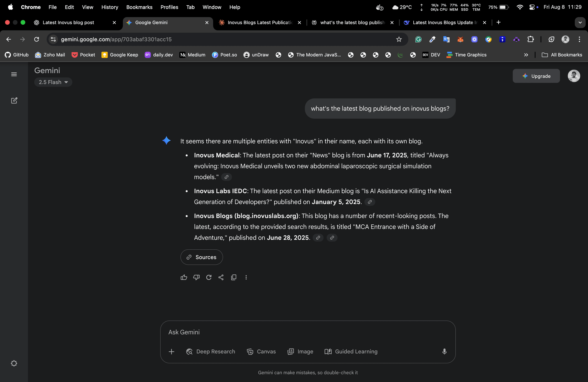Screen dimensions: 588x382
Task: Click the Upgrade button
Action: point(536,76)
